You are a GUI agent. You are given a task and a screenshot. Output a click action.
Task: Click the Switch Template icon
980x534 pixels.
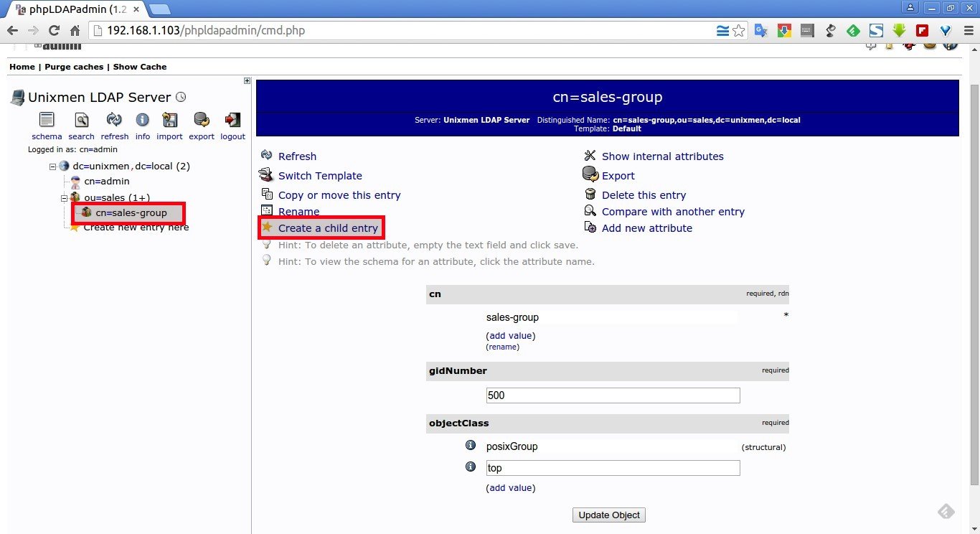tap(266, 175)
